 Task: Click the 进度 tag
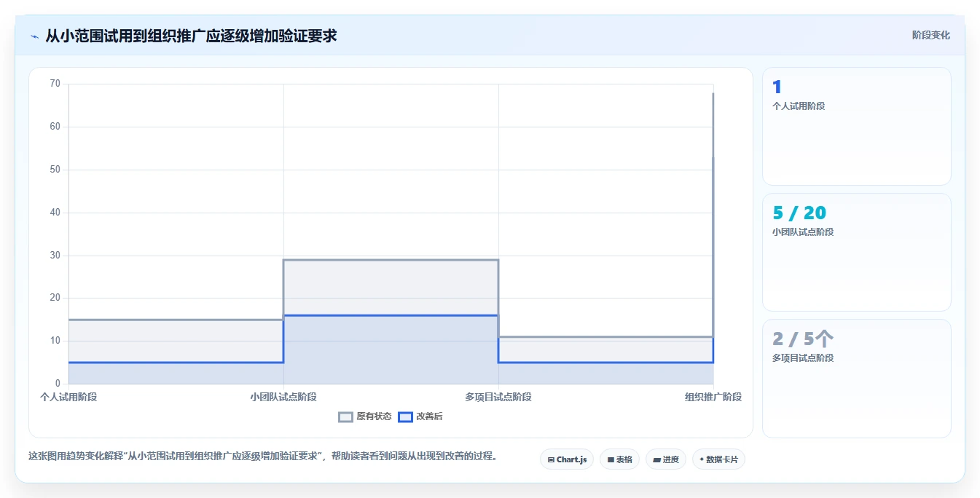click(x=666, y=459)
